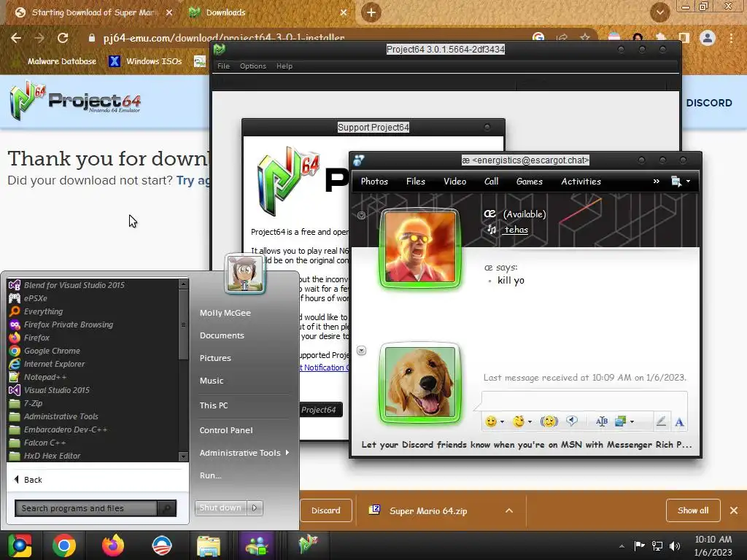Bookmark this page with the star icon

coord(584,38)
